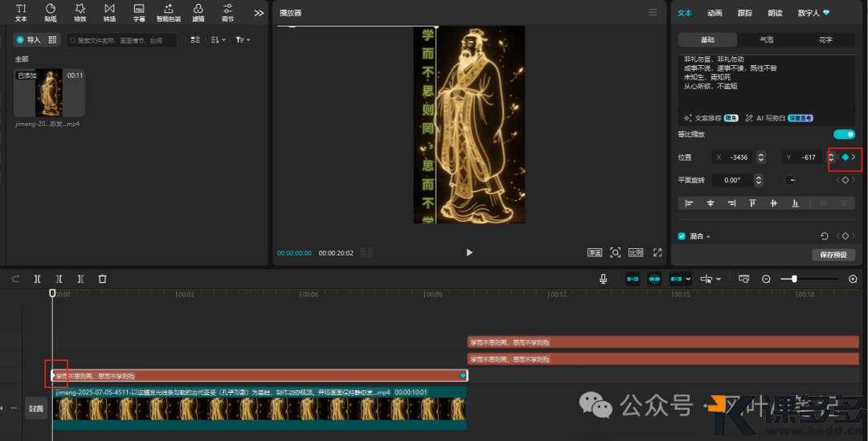
Task: Toggle the 等比缩放 uniform scale switch
Action: click(844, 134)
